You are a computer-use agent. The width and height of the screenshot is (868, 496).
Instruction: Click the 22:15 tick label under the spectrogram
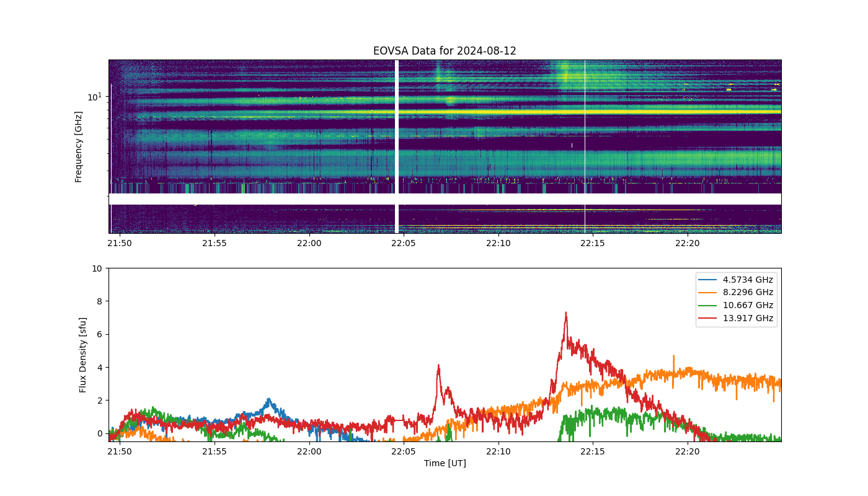(593, 243)
